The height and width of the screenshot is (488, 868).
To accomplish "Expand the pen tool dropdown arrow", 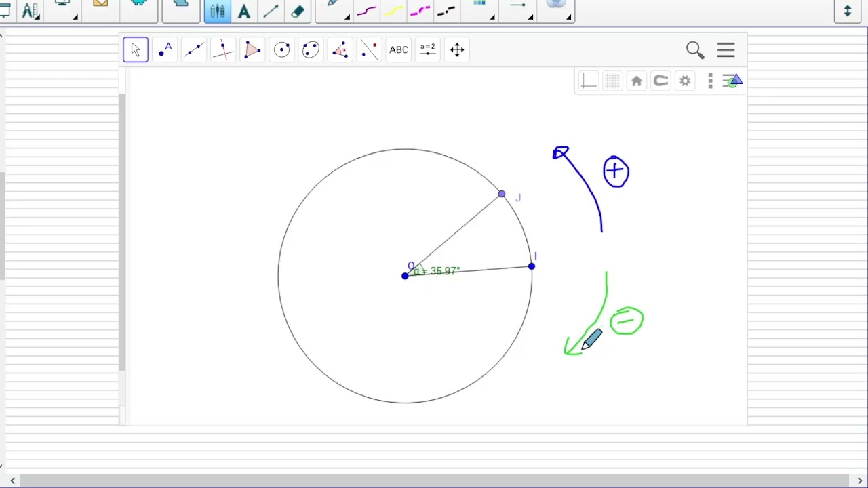I will pyautogui.click(x=347, y=17).
